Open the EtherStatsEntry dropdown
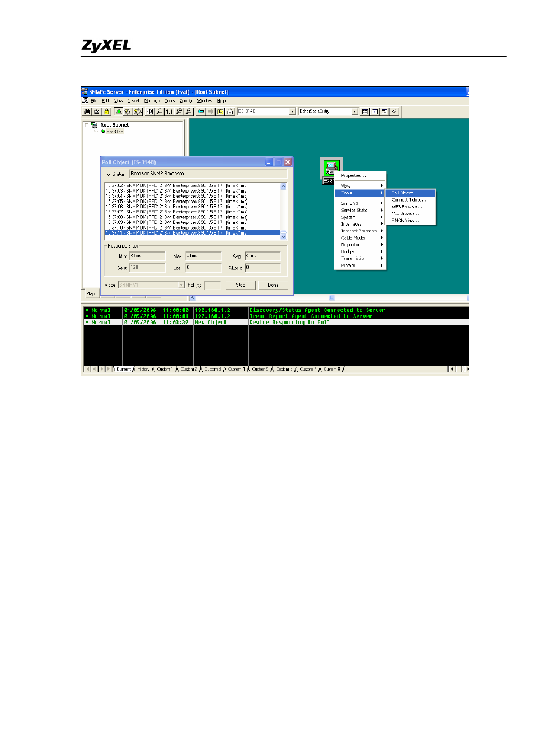Image resolution: width=534 pixels, height=756 pixels. 355,111
